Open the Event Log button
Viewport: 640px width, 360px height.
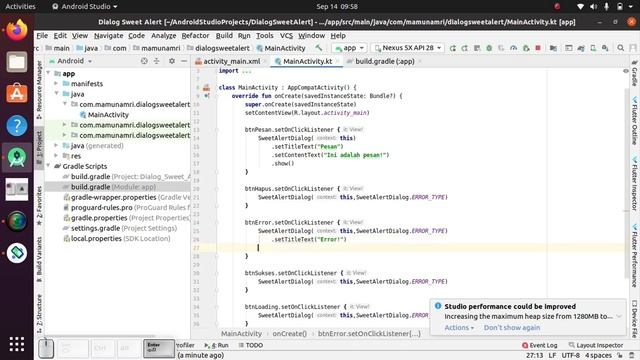click(539, 345)
